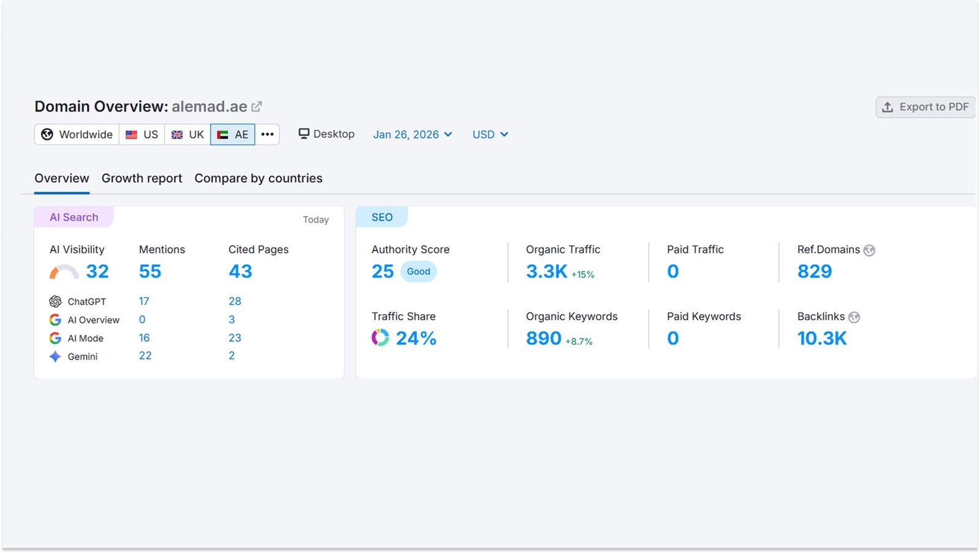The height and width of the screenshot is (553, 980).
Task: Click the Good authority score badge
Action: (x=418, y=271)
